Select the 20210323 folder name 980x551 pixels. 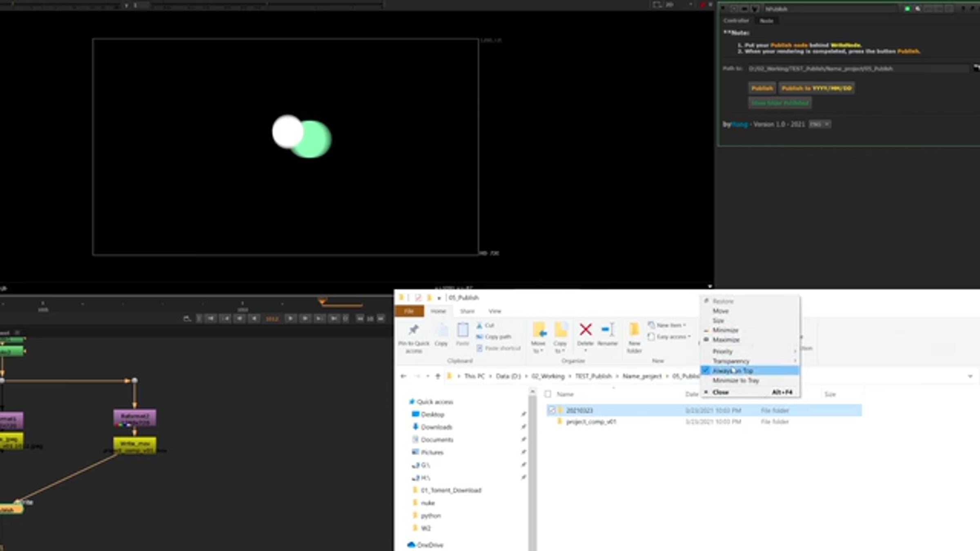(x=579, y=410)
